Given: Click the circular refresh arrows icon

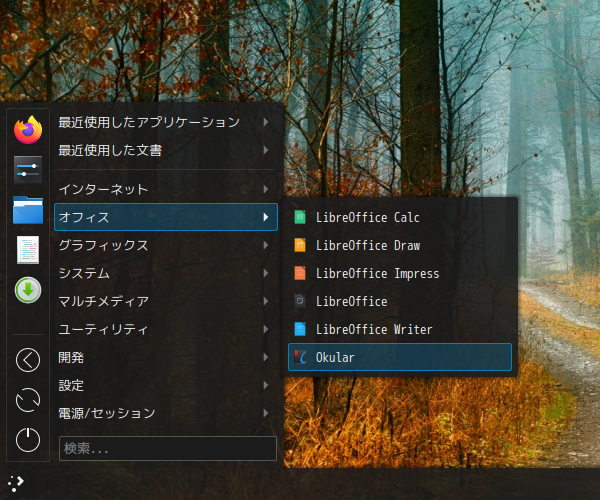Looking at the screenshot, I should [x=28, y=400].
